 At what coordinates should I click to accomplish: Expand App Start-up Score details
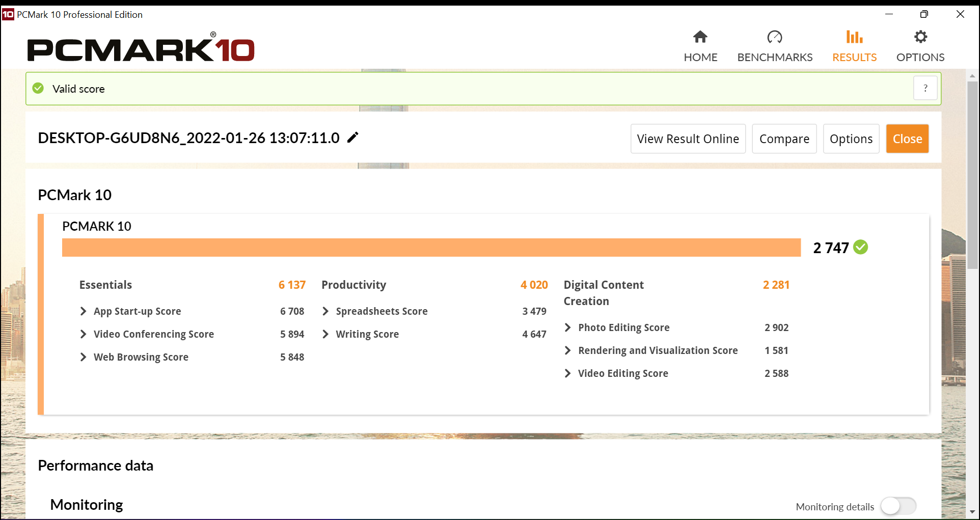84,311
